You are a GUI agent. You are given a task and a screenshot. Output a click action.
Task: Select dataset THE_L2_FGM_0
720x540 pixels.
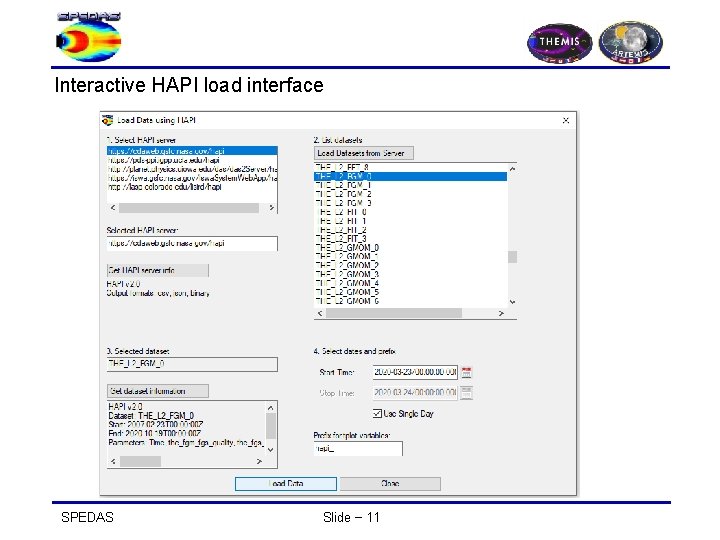click(x=411, y=176)
